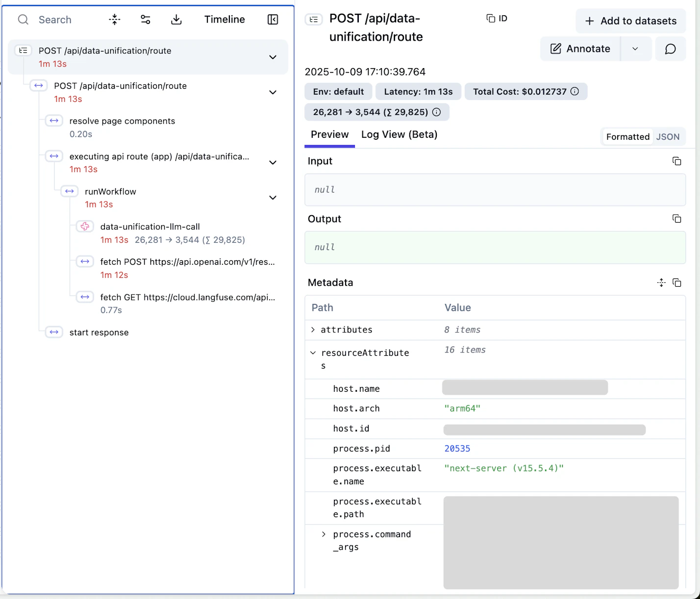Viewport: 700px width, 599px height.
Task: Open dropdown arrow next to Annotate
Action: click(635, 49)
